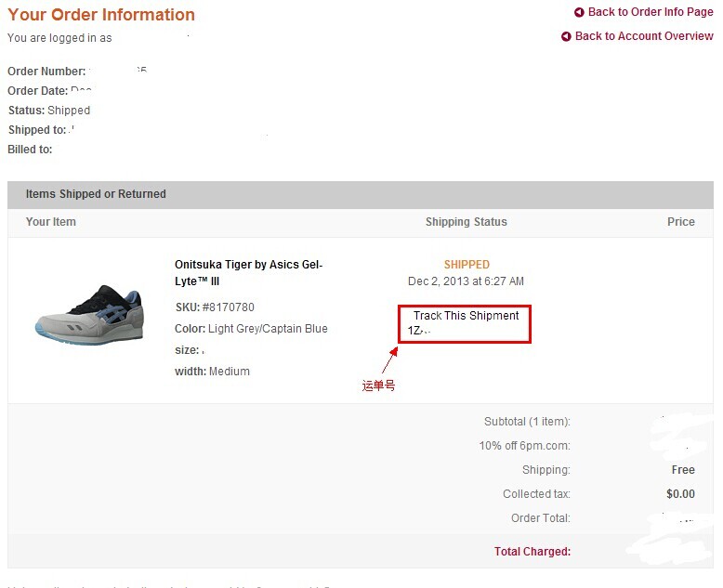Click the Your Item column header
This screenshot has height=588, width=723.
51,222
